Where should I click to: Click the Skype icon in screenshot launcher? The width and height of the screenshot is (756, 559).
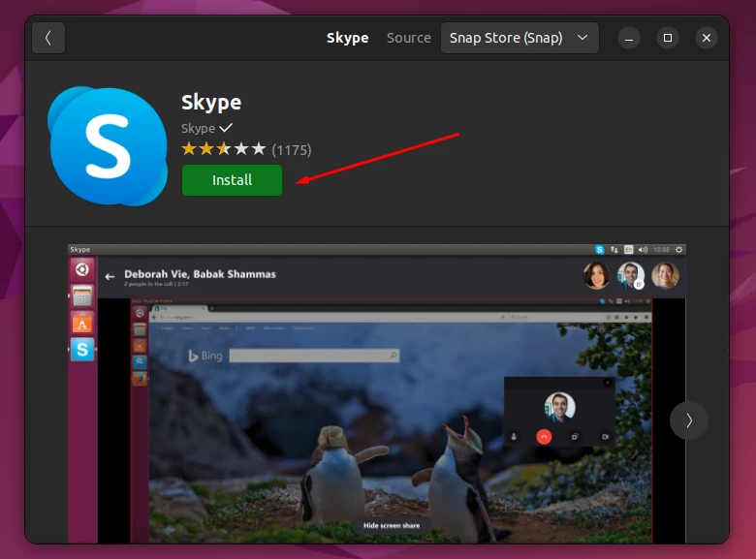(82, 350)
